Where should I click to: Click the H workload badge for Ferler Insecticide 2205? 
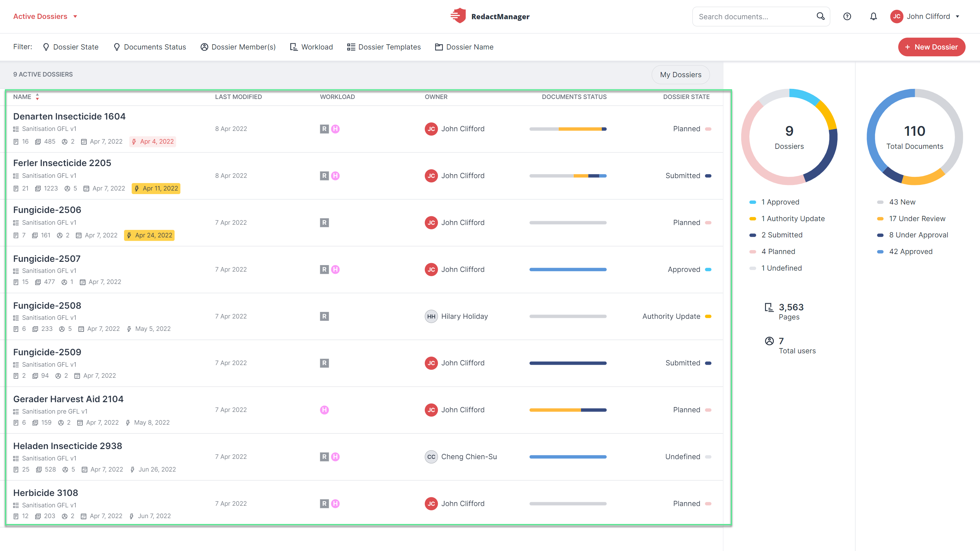[335, 176]
